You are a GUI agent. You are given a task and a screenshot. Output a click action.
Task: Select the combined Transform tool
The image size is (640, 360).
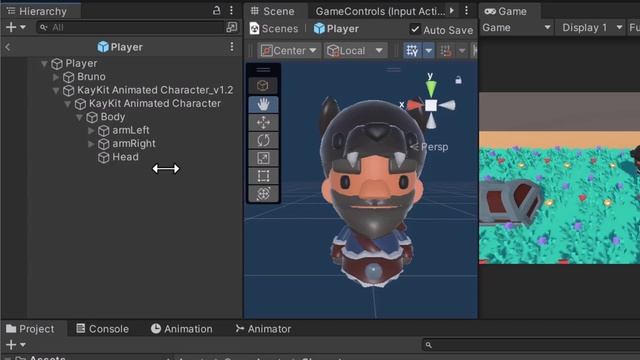tap(263, 193)
